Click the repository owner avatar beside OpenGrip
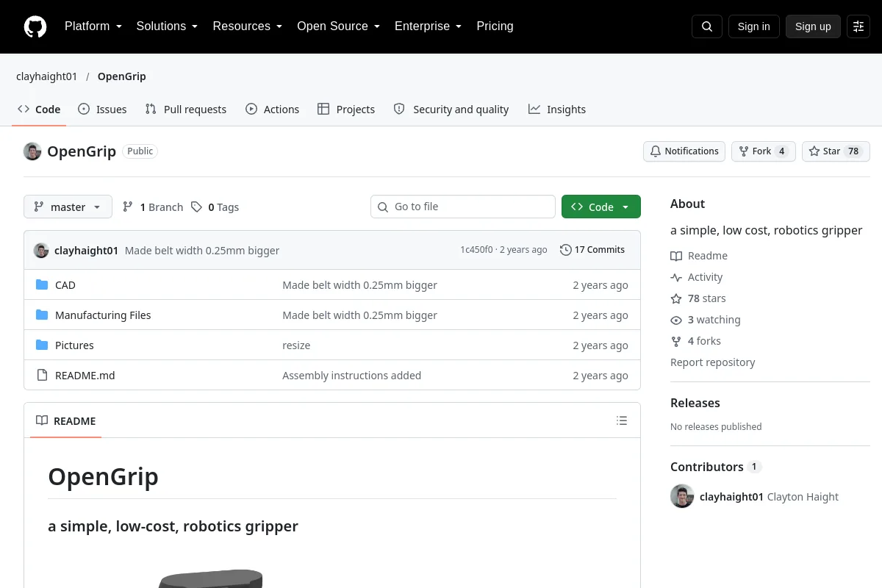The width and height of the screenshot is (882, 588). [x=32, y=151]
